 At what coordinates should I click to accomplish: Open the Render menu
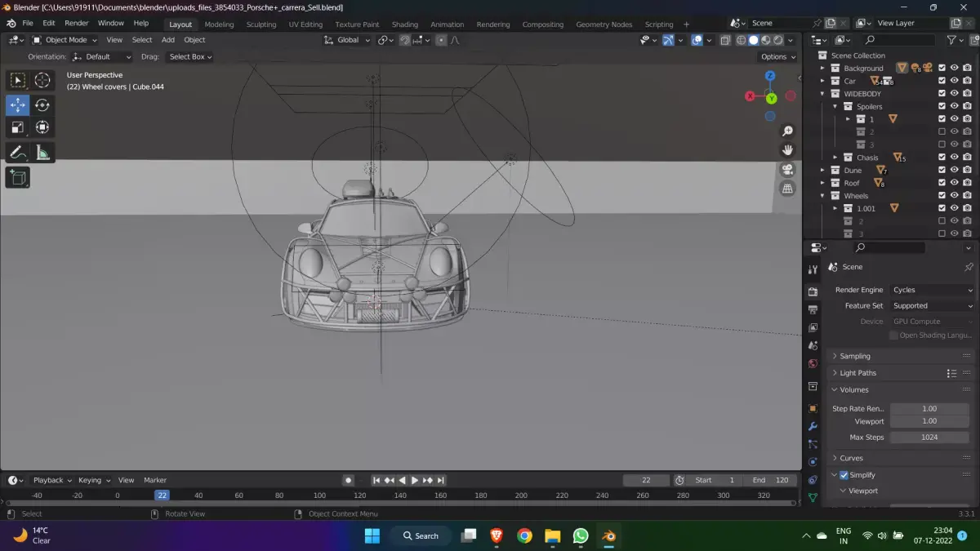point(77,23)
